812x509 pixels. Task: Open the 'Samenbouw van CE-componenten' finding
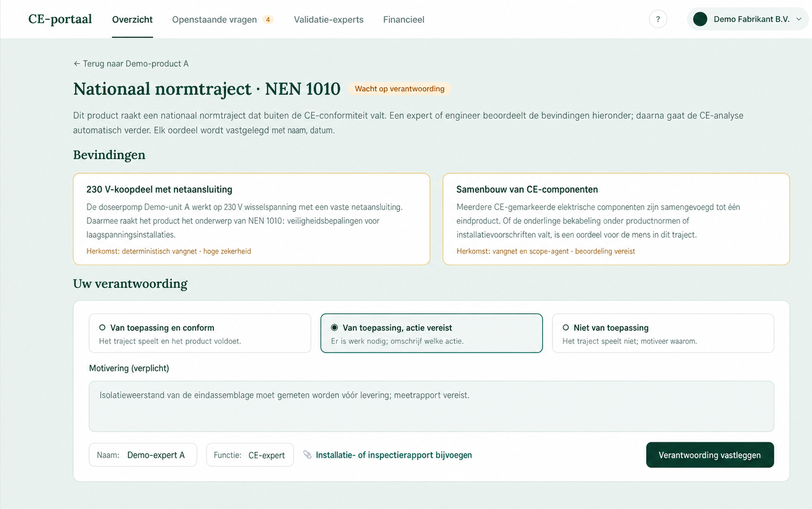(x=616, y=219)
